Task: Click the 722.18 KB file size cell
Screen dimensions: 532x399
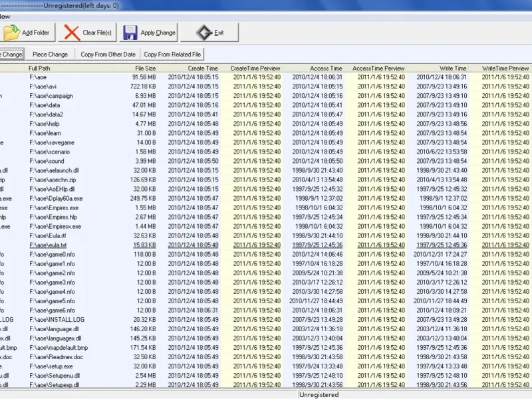Action: click(143, 86)
